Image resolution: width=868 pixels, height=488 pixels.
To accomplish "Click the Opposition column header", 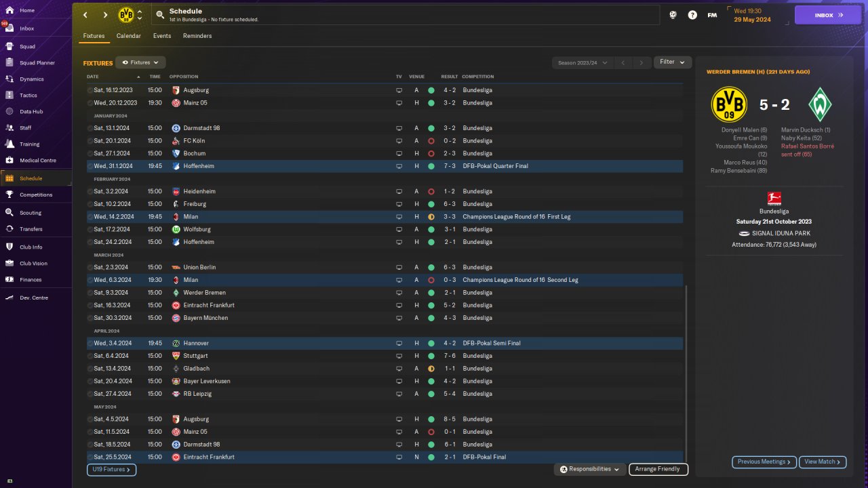I will tap(184, 77).
